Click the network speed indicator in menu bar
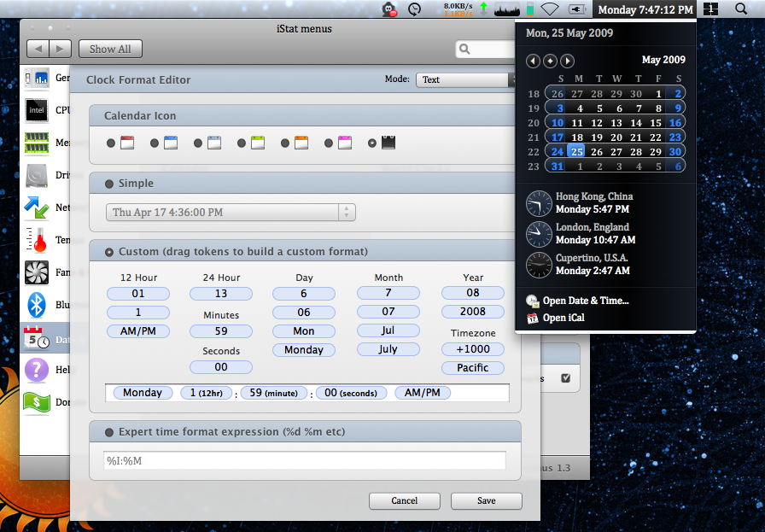Image resolution: width=765 pixels, height=532 pixels. click(x=458, y=9)
